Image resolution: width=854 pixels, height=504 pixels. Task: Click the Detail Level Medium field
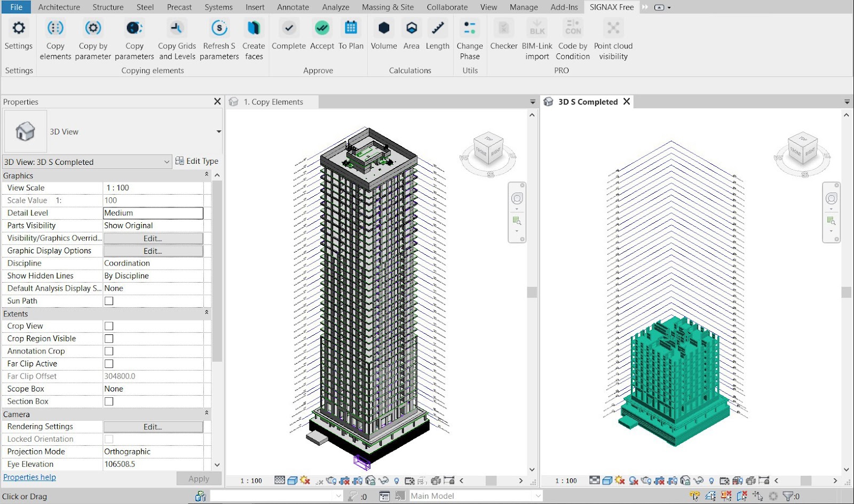pyautogui.click(x=153, y=213)
